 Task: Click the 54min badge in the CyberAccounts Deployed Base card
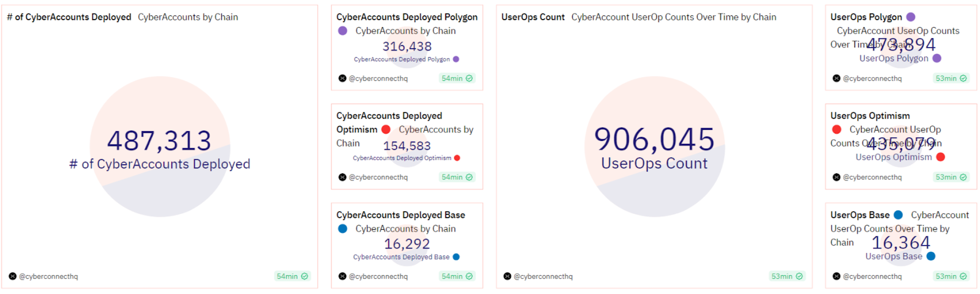coord(457,276)
